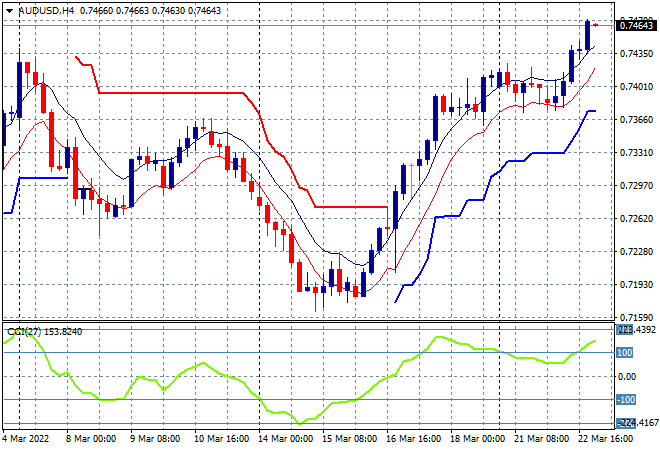Screen dimensions: 660x450
Task: Select the 0.73660 price axis label
Action: click(x=636, y=120)
